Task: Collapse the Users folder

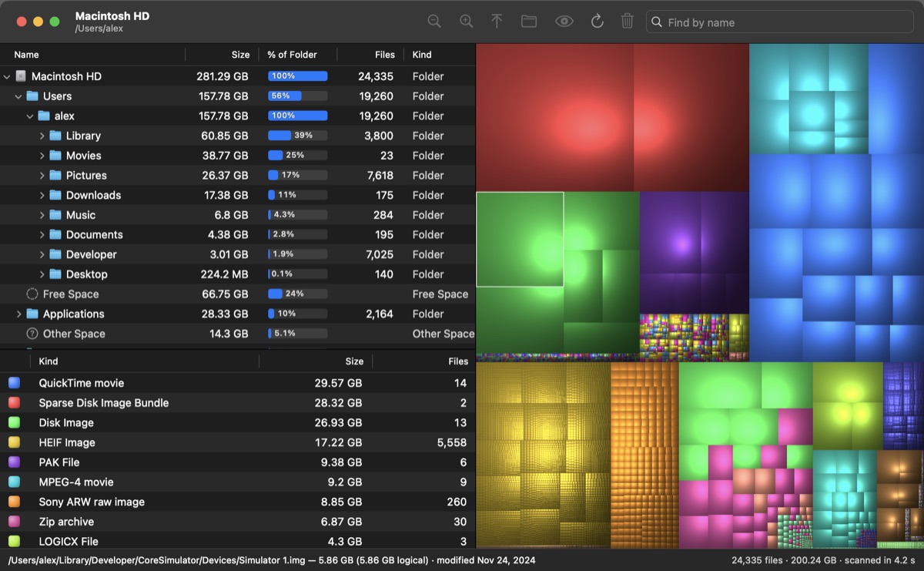Action: point(18,96)
